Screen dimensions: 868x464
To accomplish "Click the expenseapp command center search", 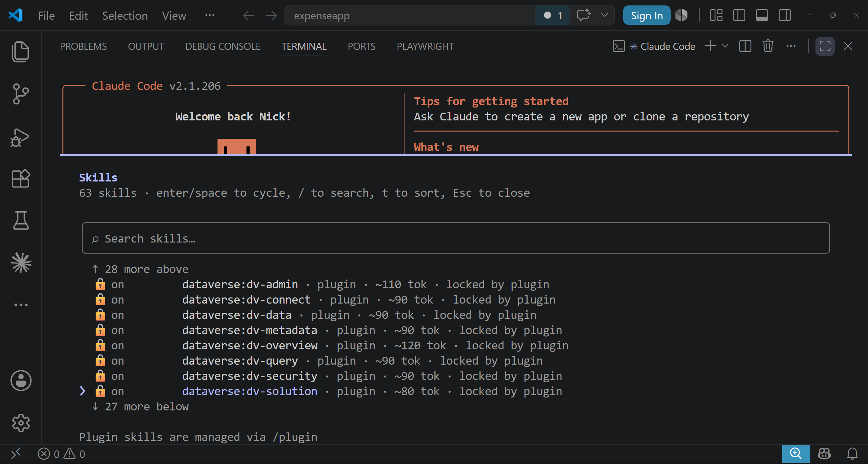I will [x=410, y=16].
